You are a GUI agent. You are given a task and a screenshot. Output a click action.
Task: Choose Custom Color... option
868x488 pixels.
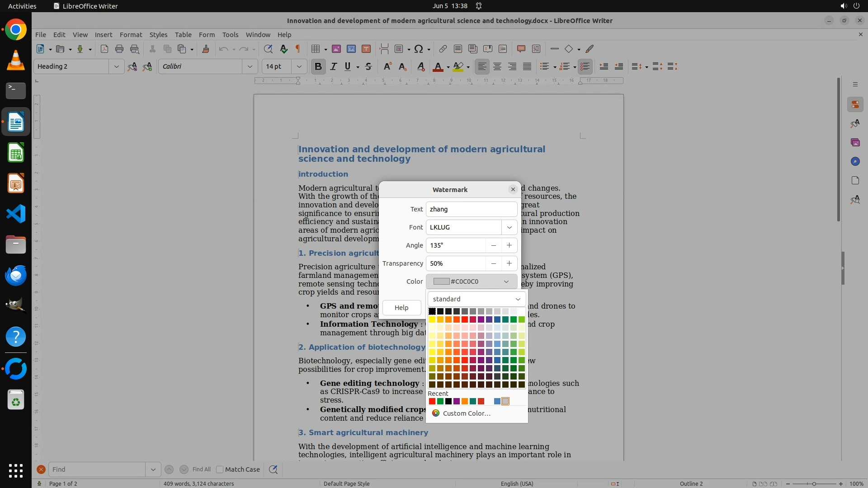coord(466,413)
